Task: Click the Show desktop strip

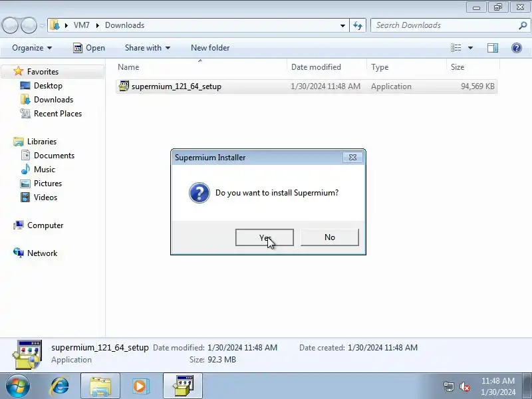Action: (527, 386)
